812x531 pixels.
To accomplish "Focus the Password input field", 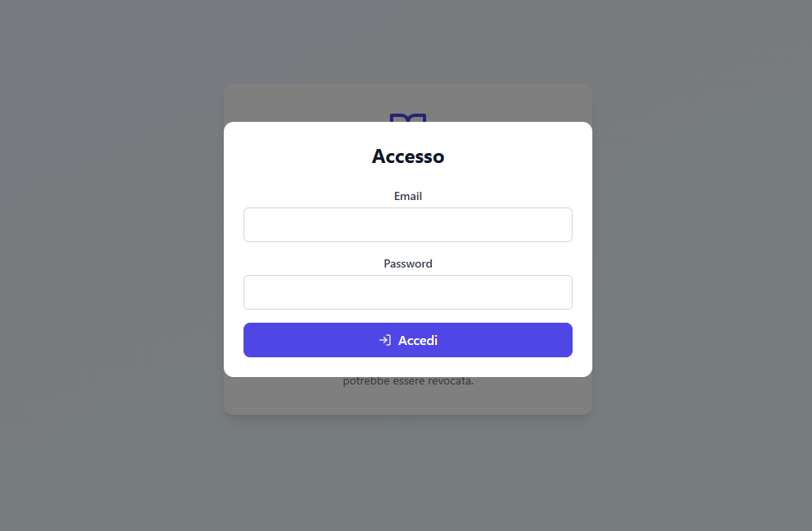I will click(x=408, y=292).
